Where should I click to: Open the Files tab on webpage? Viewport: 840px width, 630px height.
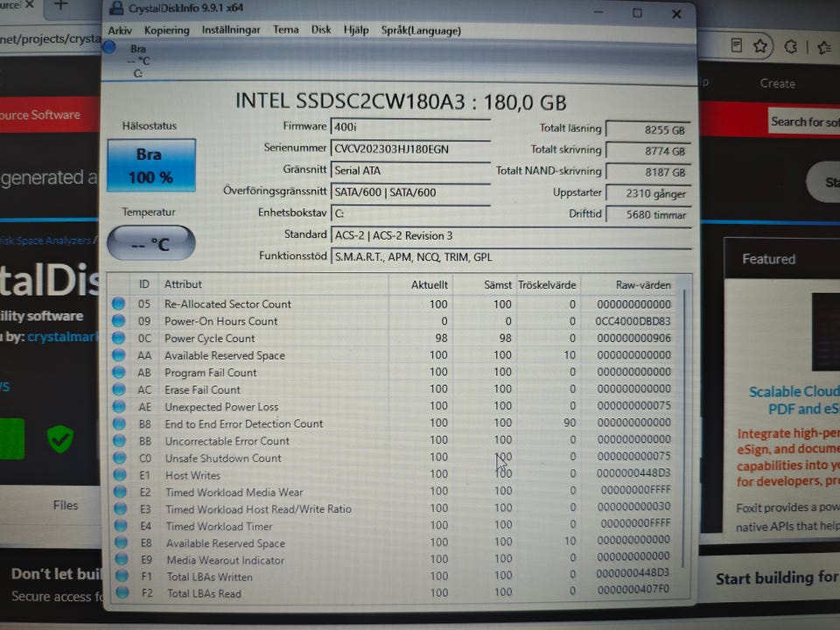click(66, 505)
